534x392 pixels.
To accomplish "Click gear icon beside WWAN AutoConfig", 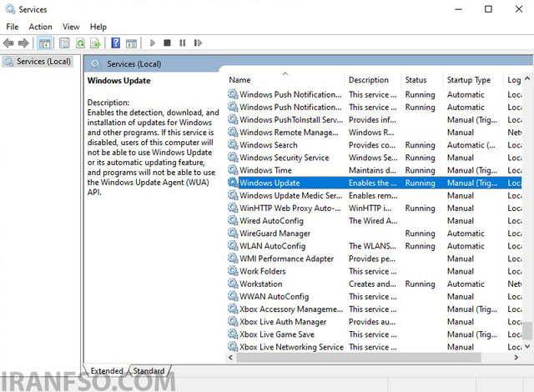I will coord(233,296).
